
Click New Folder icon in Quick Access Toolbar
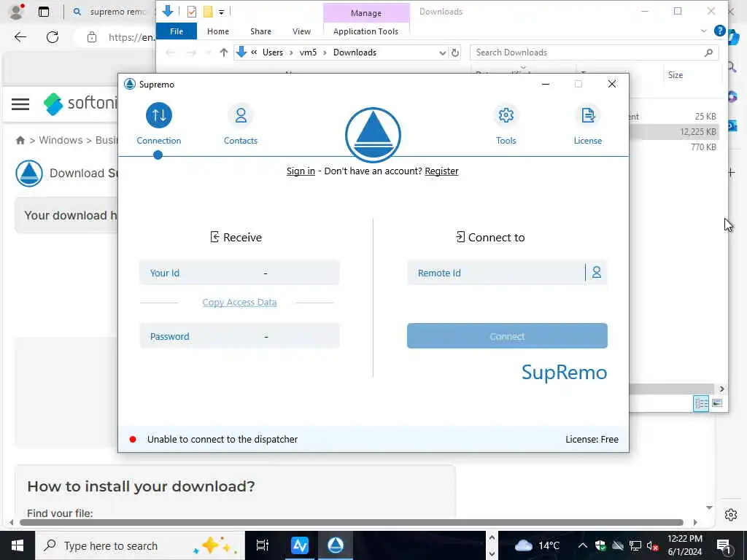click(208, 12)
